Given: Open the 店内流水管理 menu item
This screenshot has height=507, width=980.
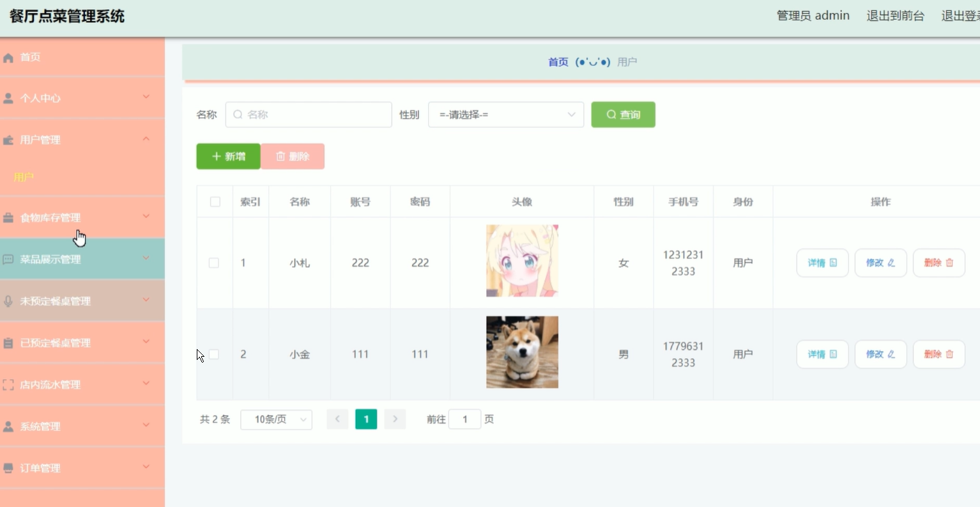Looking at the screenshot, I should click(82, 385).
